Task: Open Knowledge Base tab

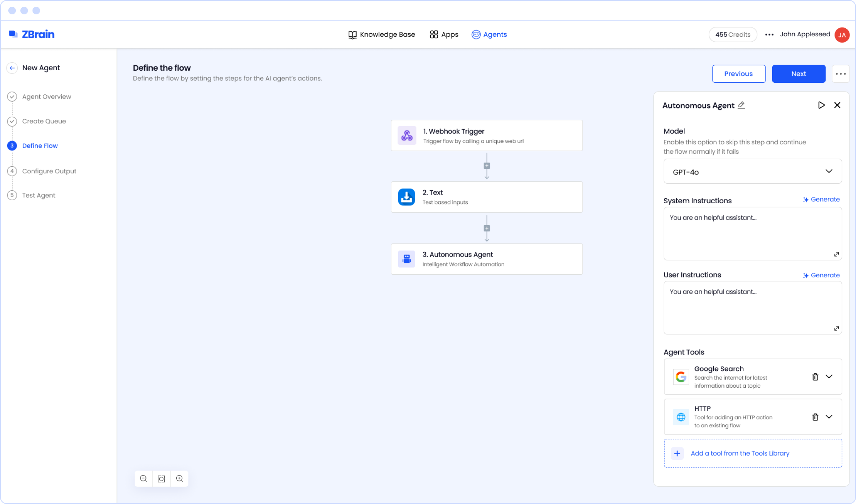Action: (x=382, y=34)
